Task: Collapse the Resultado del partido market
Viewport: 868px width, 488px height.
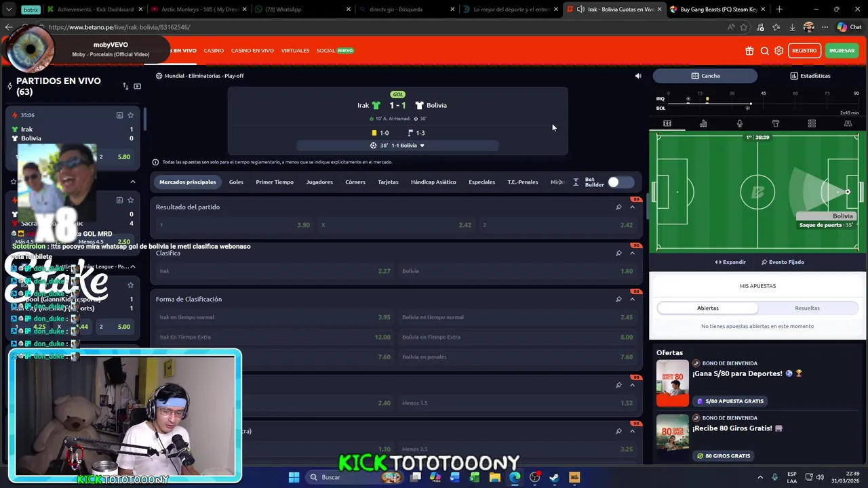Action: 632,207
